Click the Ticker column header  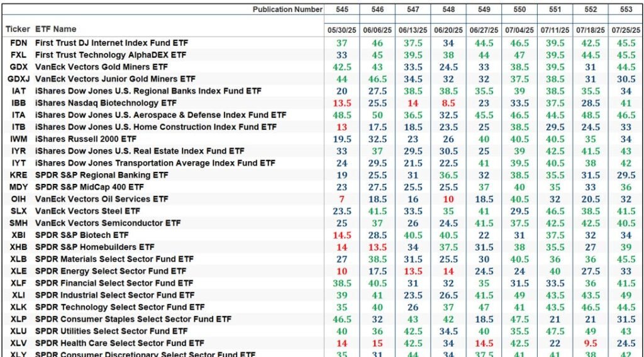point(18,29)
